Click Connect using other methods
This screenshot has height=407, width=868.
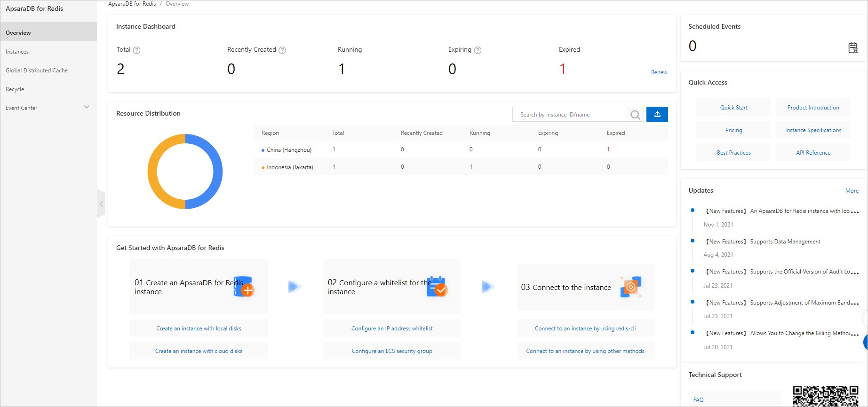click(585, 351)
